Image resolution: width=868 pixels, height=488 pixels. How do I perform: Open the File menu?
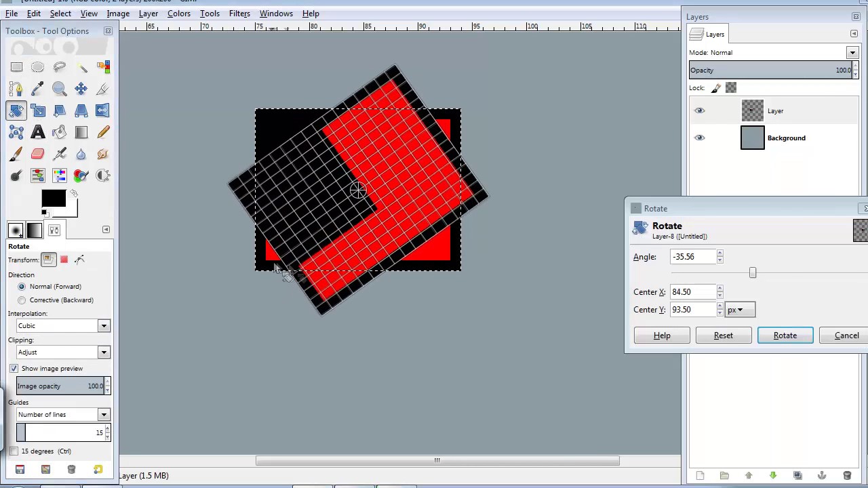[12, 14]
